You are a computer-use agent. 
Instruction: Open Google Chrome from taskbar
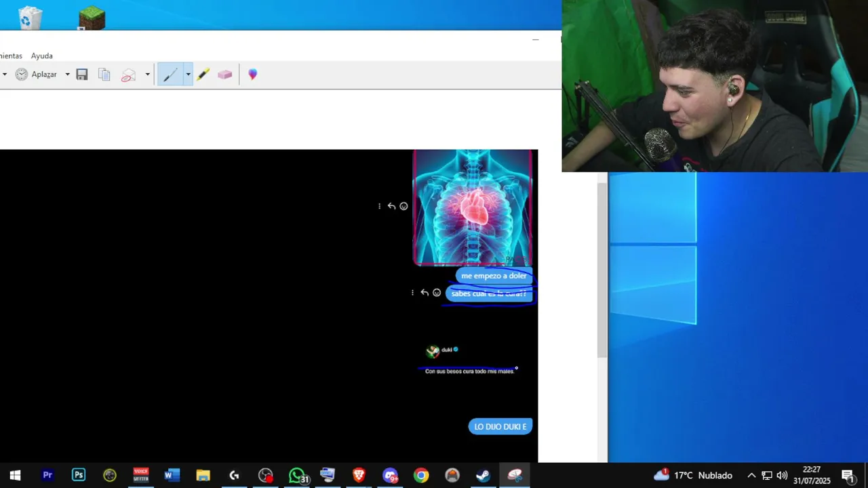[421, 475]
